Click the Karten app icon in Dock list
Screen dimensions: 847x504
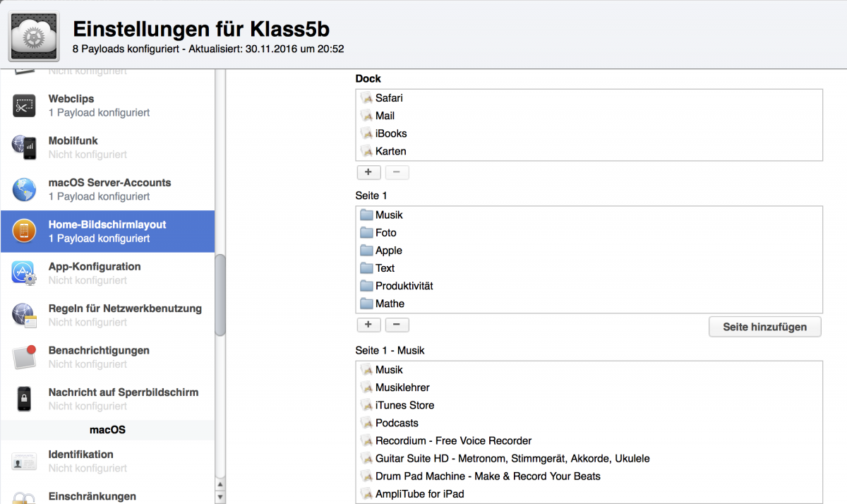[366, 151]
